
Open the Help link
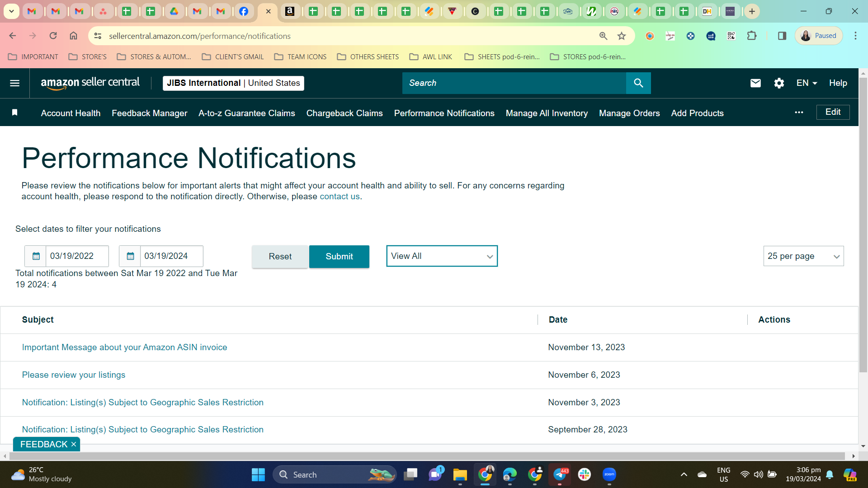tap(838, 83)
